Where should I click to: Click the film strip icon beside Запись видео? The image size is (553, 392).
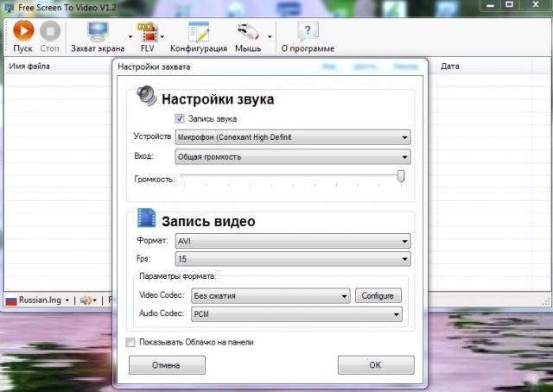(146, 218)
